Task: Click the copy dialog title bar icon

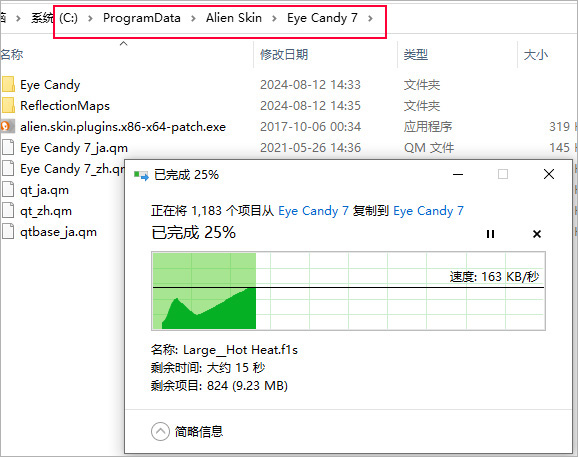Action: pyautogui.click(x=141, y=175)
